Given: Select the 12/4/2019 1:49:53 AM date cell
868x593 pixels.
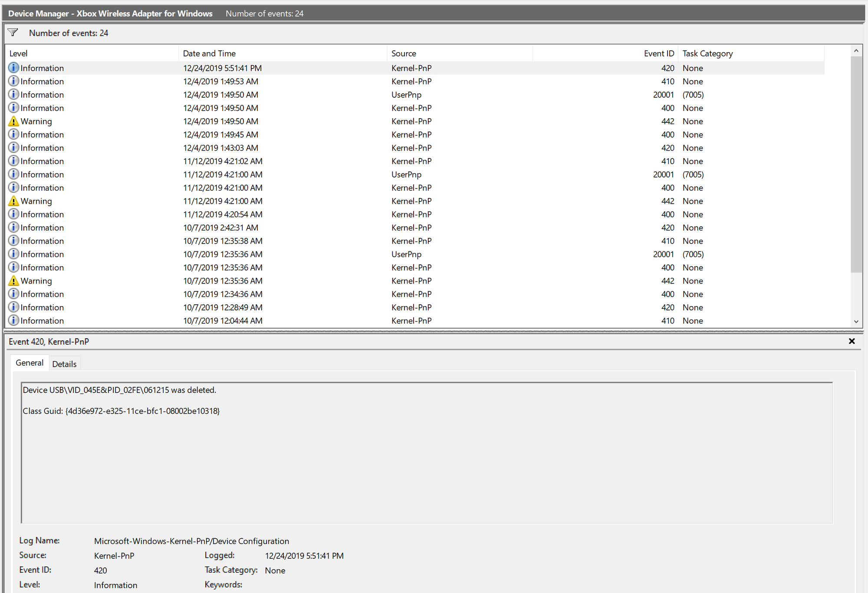Looking at the screenshot, I should [220, 81].
